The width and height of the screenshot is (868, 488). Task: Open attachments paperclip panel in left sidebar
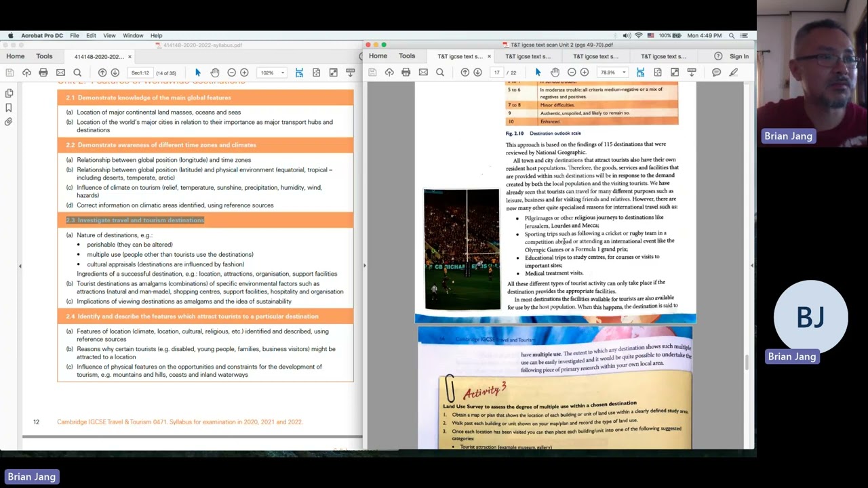9,122
